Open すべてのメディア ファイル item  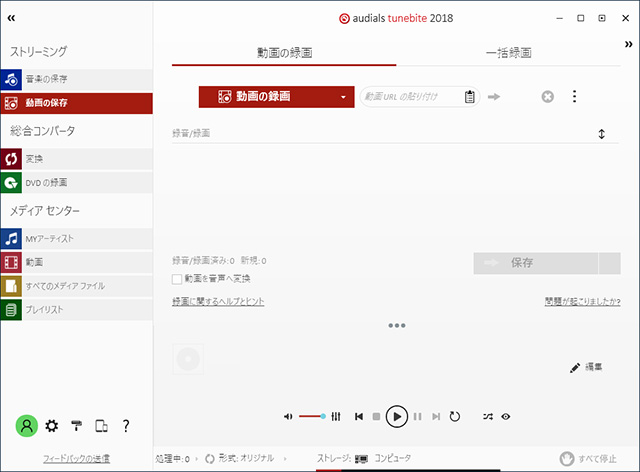click(77, 286)
